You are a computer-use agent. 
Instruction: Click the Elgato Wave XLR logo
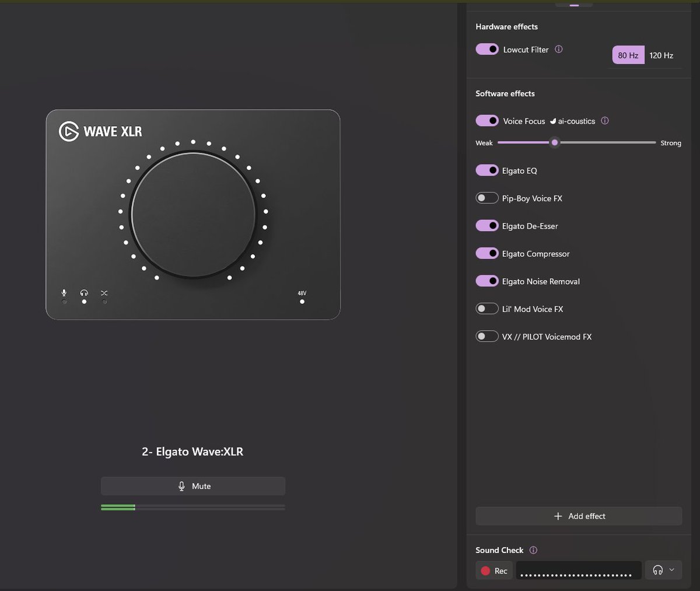(x=100, y=131)
